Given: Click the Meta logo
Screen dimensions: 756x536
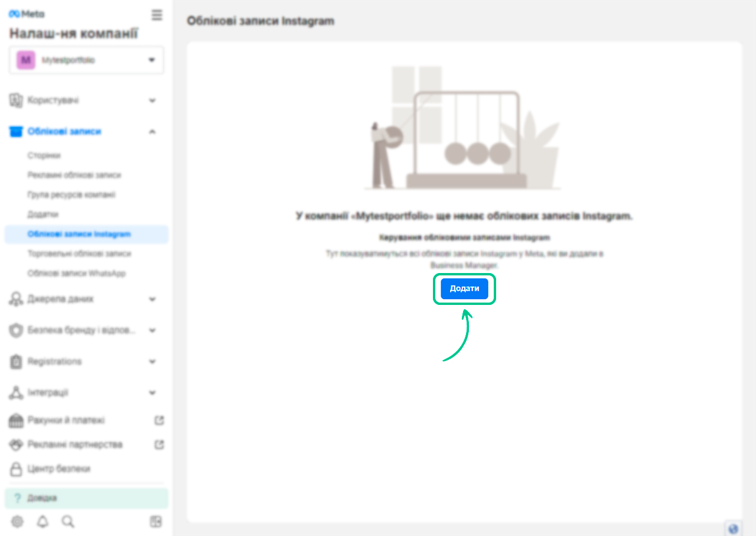Looking at the screenshot, I should [x=26, y=14].
